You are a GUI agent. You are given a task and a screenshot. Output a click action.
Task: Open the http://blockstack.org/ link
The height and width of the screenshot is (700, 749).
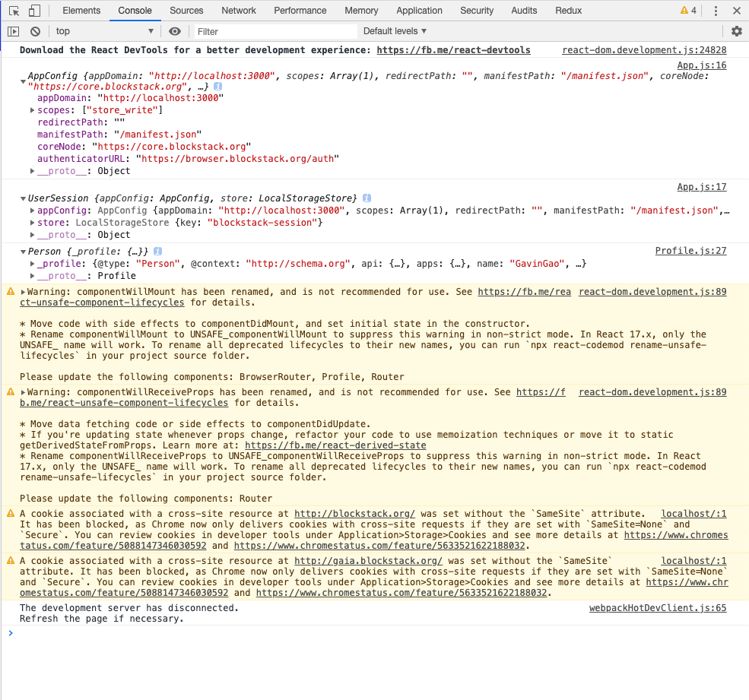[354, 514]
